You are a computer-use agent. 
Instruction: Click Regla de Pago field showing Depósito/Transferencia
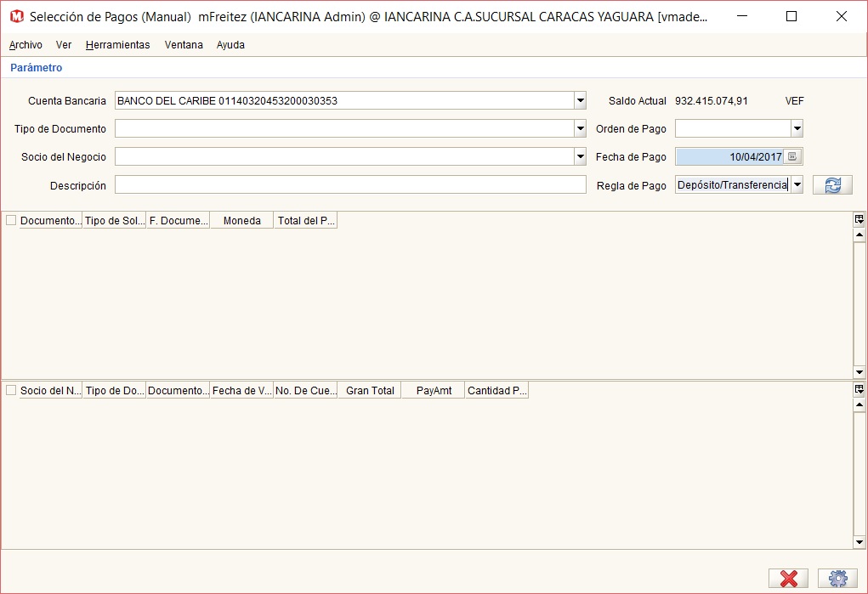click(x=734, y=185)
